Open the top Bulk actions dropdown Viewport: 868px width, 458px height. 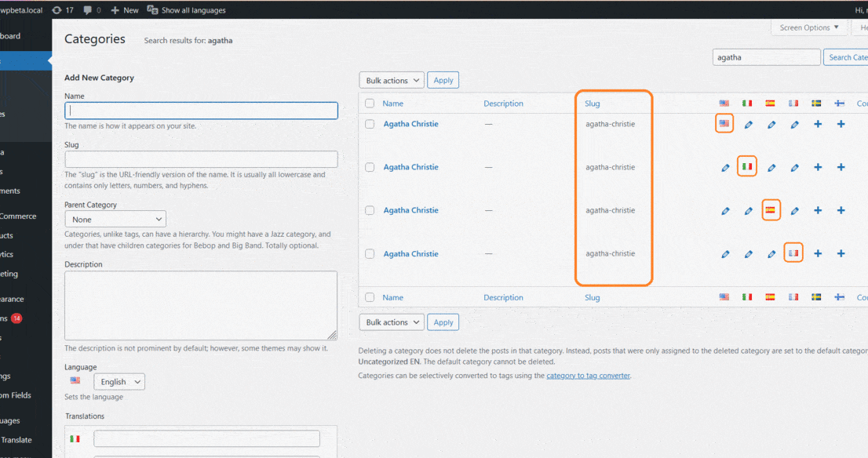tap(392, 80)
